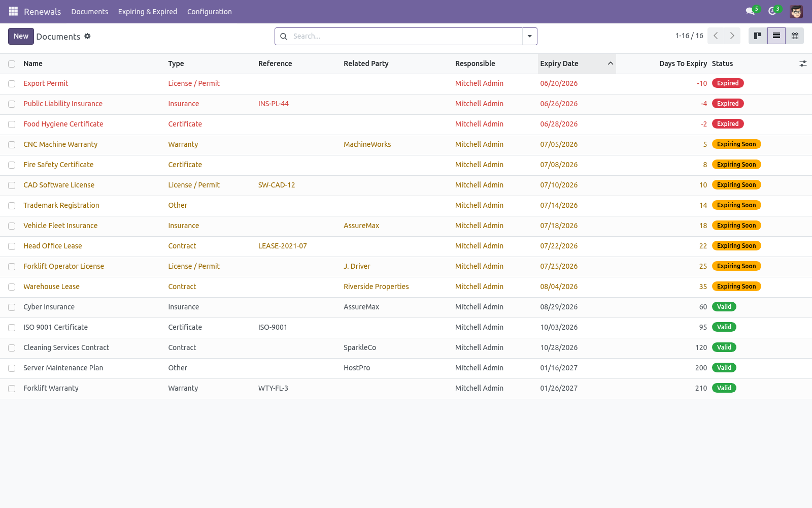Screen dimensions: 812x508
Task: Open optional columns adjust icon
Action: coord(803,63)
